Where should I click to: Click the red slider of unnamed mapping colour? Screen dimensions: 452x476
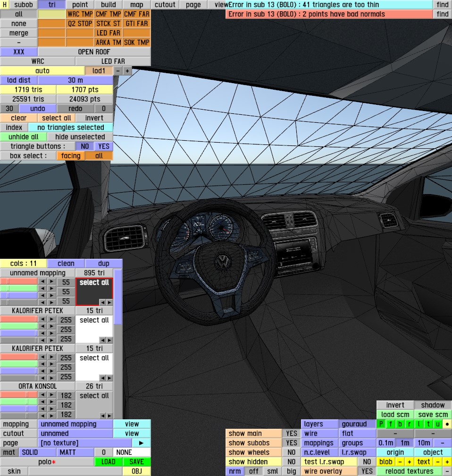pyautogui.click(x=19, y=281)
